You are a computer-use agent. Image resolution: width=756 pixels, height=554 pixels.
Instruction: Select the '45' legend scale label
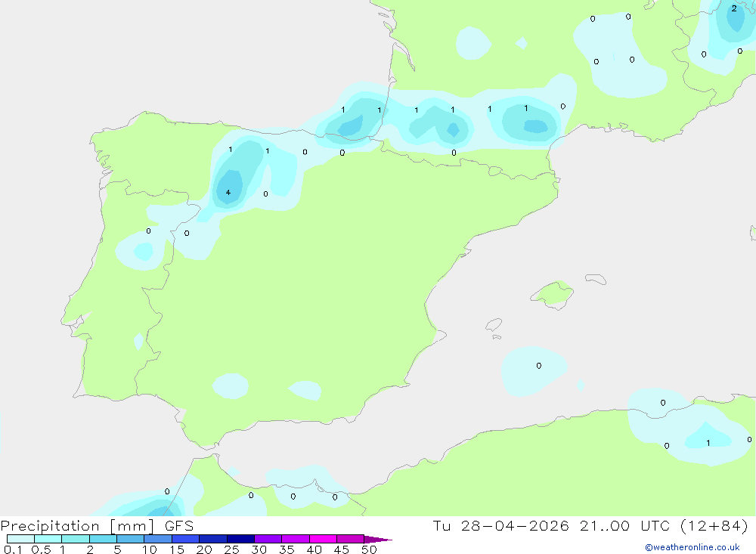[x=342, y=549]
